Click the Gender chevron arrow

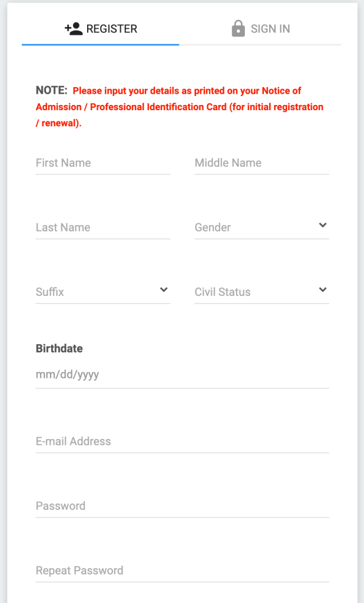pyautogui.click(x=322, y=225)
